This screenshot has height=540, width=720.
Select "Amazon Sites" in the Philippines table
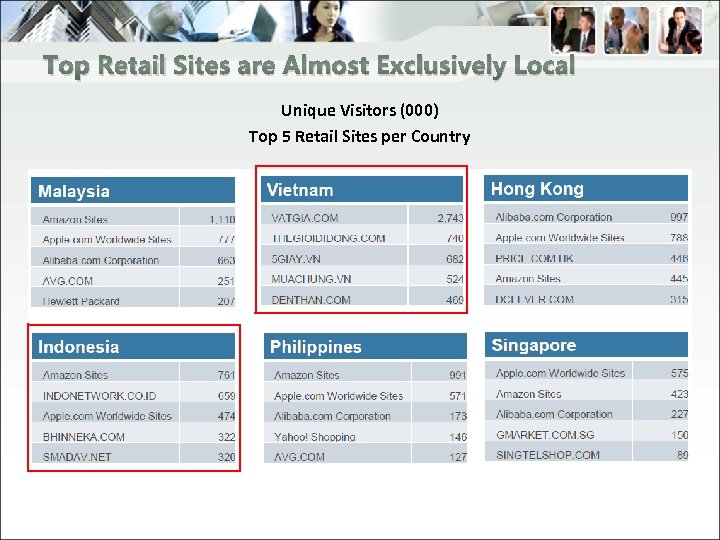[x=306, y=375]
